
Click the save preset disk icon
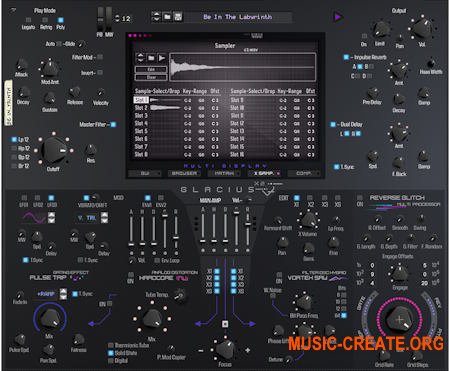coord(178,16)
